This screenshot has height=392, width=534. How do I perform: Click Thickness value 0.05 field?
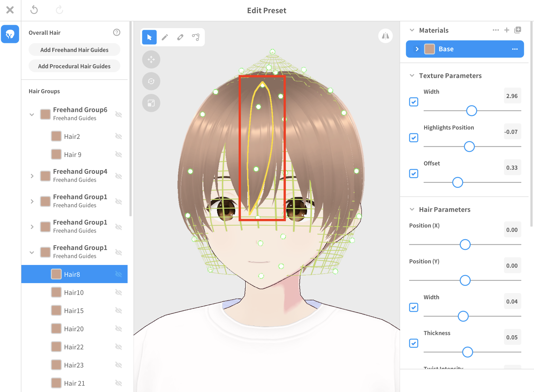click(x=512, y=337)
